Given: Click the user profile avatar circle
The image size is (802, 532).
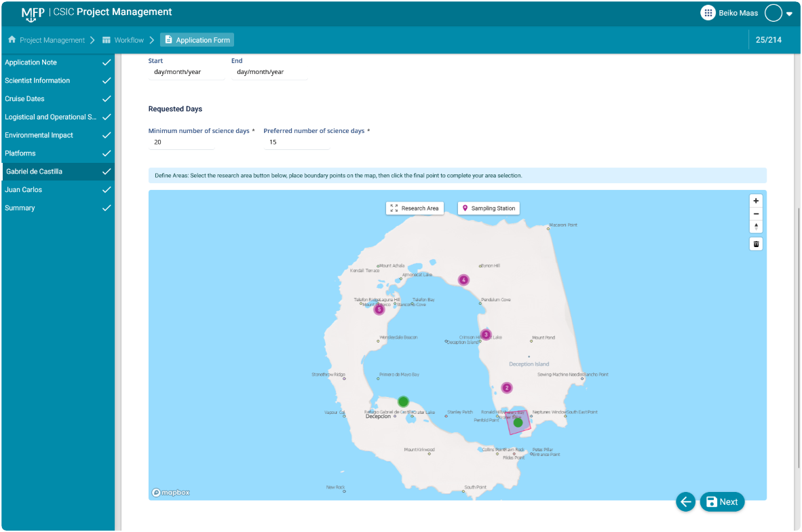Looking at the screenshot, I should (773, 13).
